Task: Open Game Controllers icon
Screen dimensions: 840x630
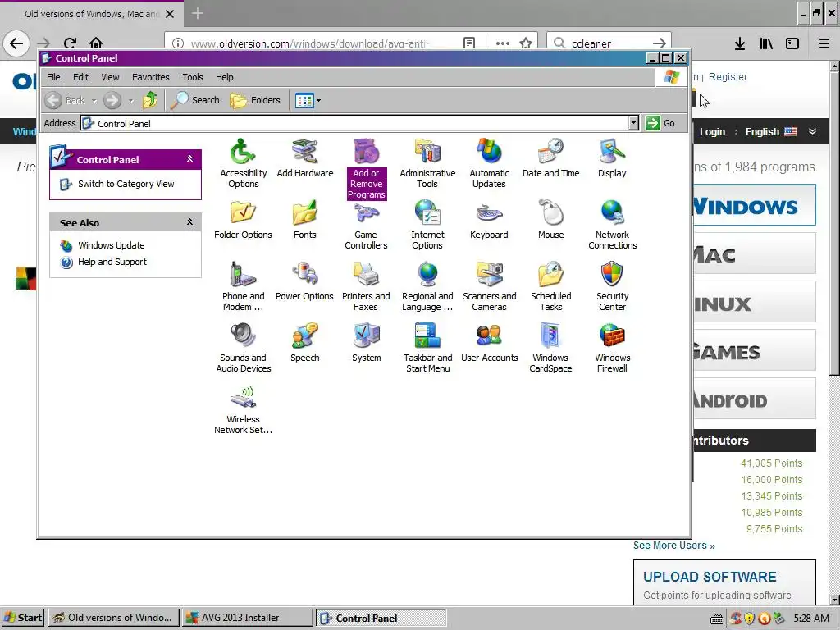Action: pyautogui.click(x=366, y=225)
